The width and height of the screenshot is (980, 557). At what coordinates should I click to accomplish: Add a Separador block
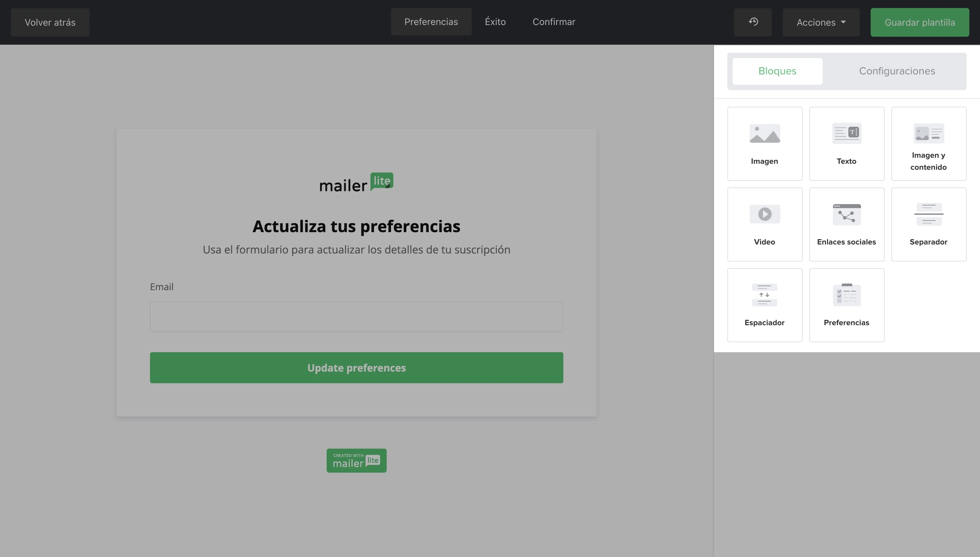click(928, 224)
